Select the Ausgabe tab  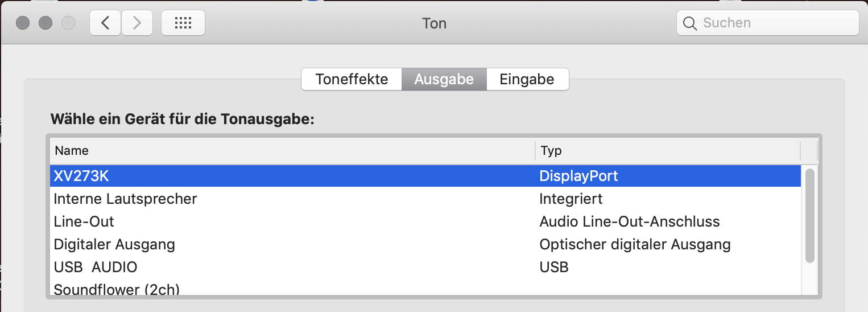click(x=444, y=79)
